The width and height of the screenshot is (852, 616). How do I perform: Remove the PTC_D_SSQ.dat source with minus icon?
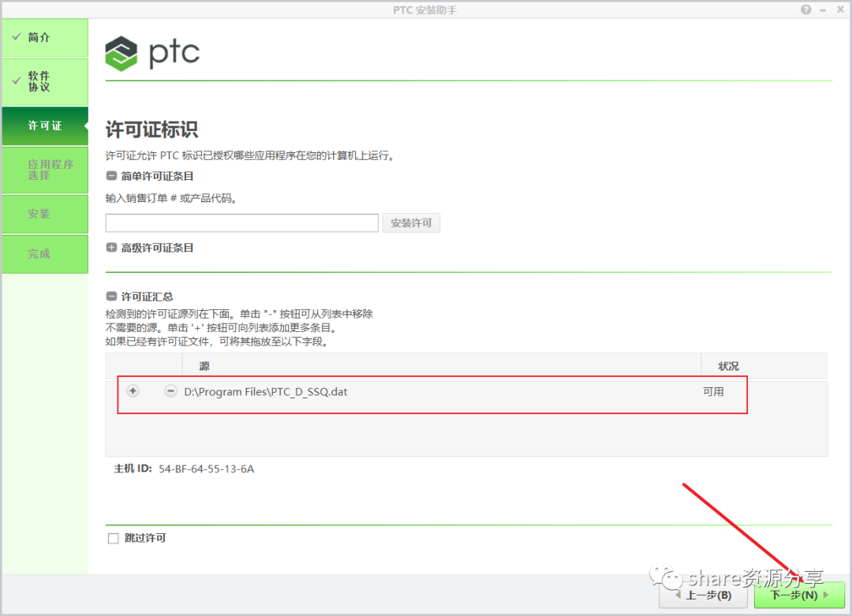(x=170, y=390)
